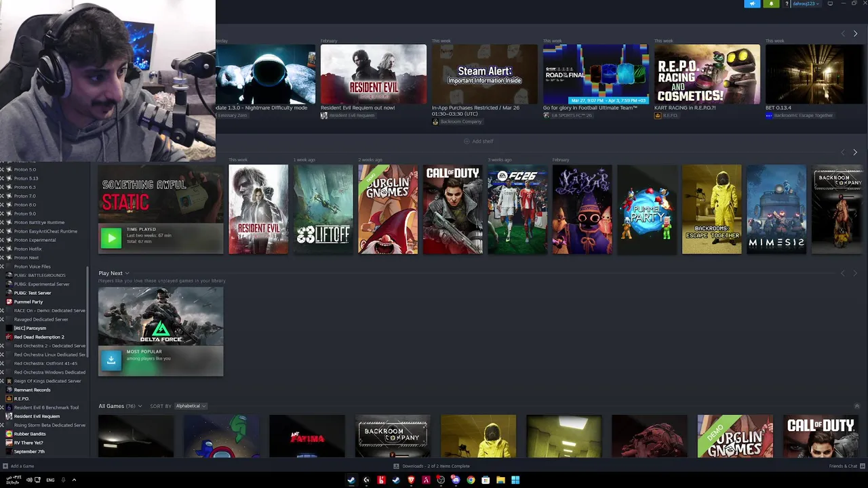Screen dimensions: 868x488
Task: Click the blue download button for Delta Force
Action: [111, 361]
